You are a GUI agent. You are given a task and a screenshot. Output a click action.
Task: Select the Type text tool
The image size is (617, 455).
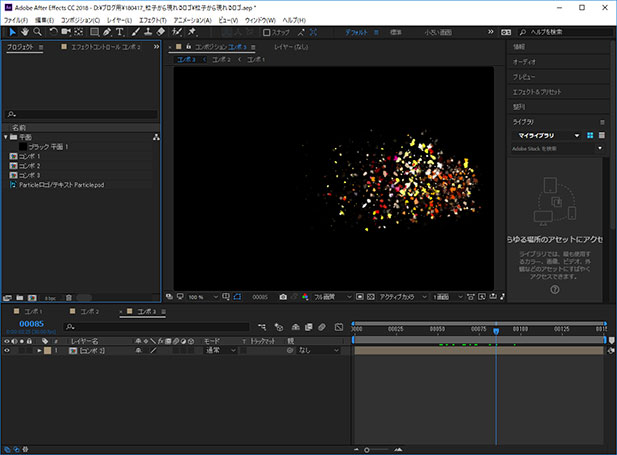[120, 32]
